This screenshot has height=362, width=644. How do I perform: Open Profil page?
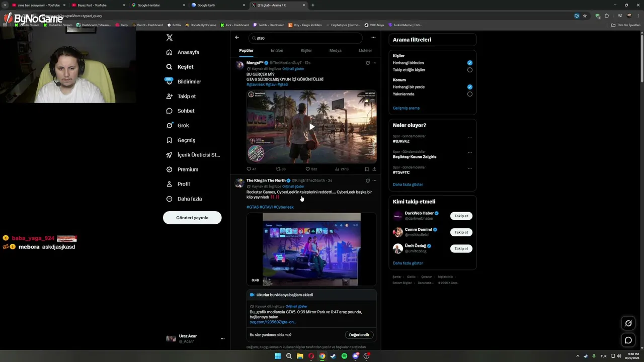click(x=178, y=184)
